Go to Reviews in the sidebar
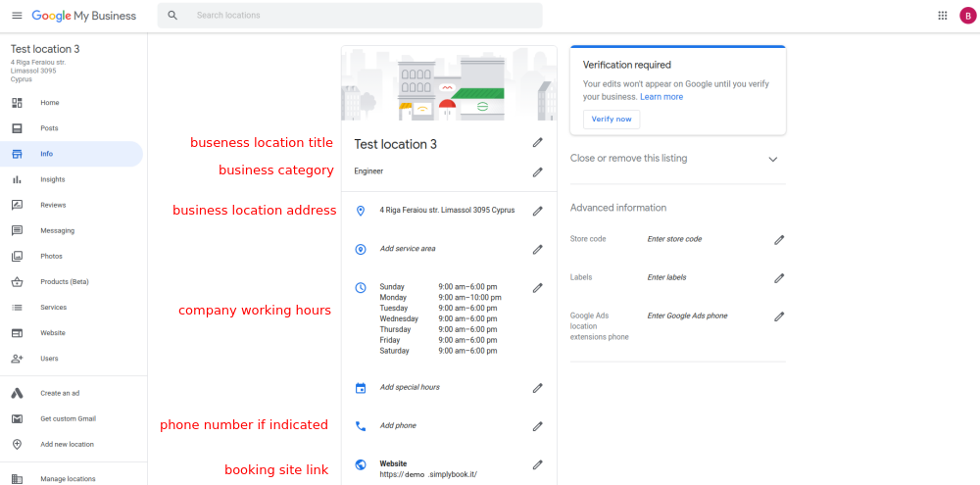The height and width of the screenshot is (485, 980). (53, 205)
